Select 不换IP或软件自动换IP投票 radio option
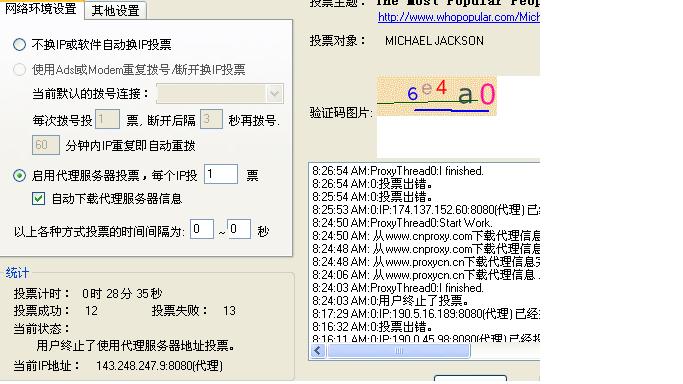 pos(19,44)
